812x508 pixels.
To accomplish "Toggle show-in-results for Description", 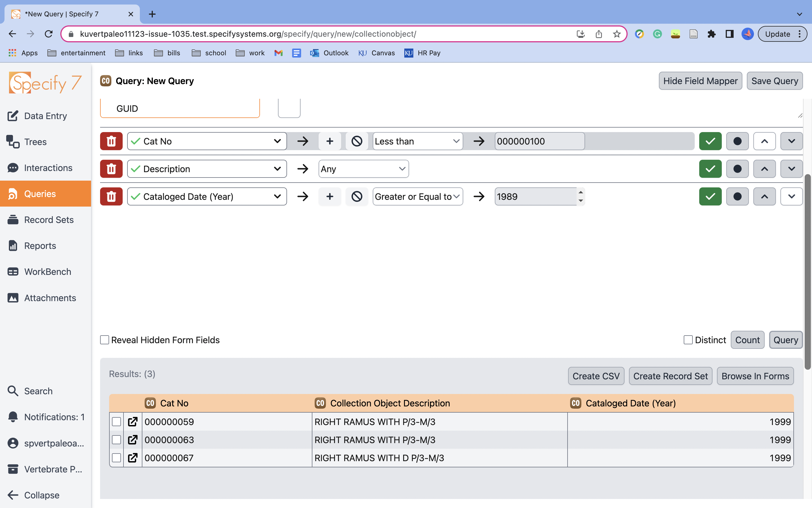I will (710, 169).
